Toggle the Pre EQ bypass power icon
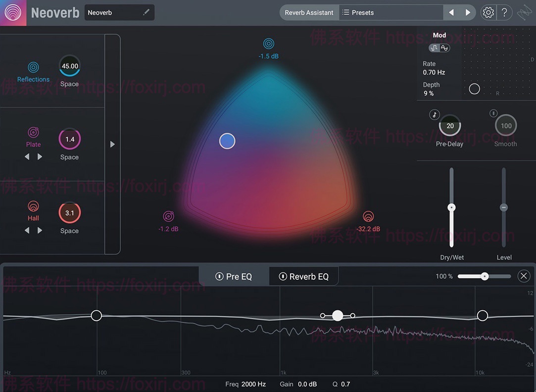Screen dimensions: 536x392 (220, 276)
